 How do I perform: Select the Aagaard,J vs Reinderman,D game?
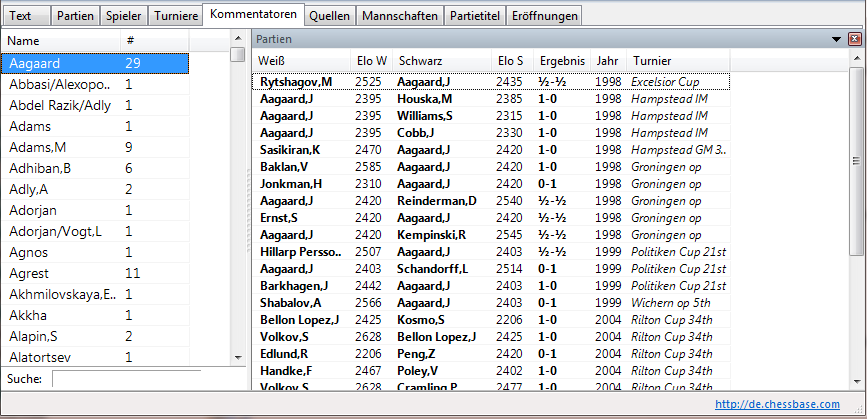491,201
